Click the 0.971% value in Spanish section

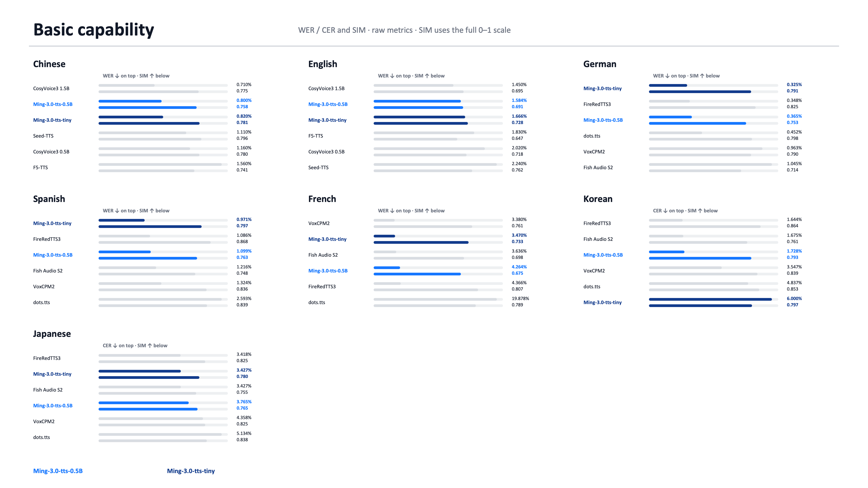pos(244,219)
